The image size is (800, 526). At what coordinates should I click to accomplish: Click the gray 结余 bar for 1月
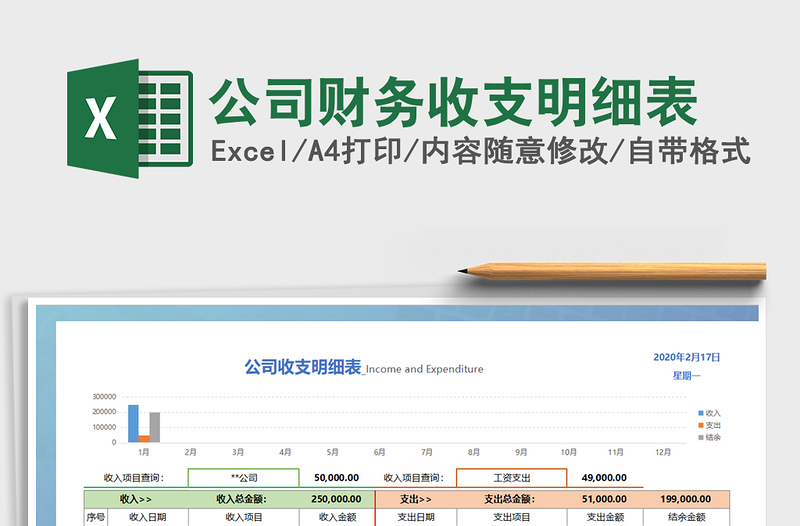tap(155, 427)
